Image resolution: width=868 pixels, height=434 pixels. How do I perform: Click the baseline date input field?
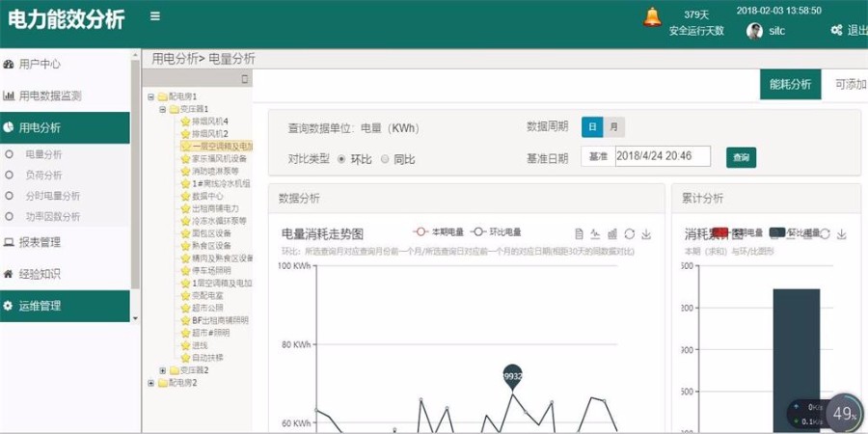pos(662,156)
